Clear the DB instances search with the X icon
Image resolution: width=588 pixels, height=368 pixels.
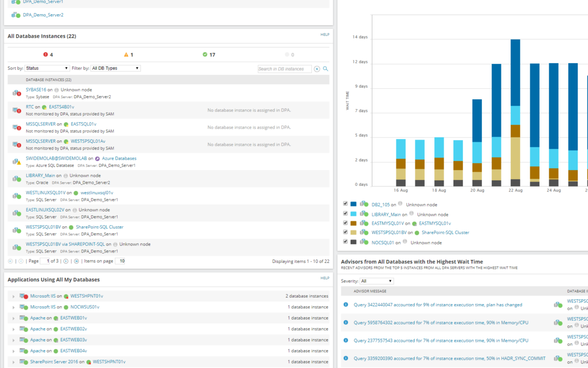[x=317, y=69]
